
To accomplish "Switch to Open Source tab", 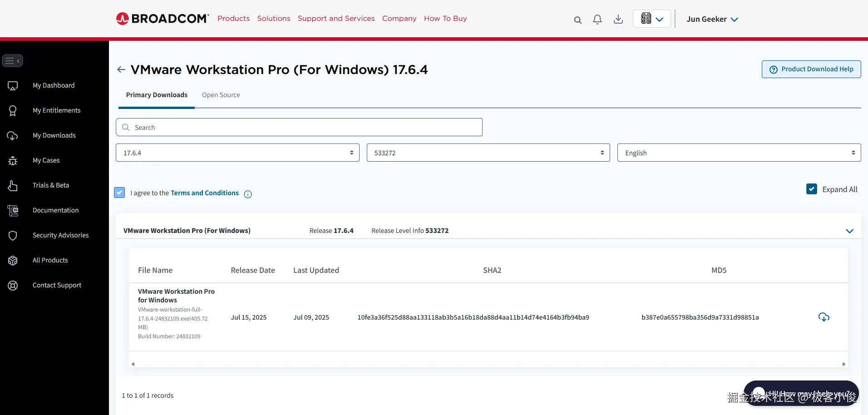I will pyautogui.click(x=221, y=95).
